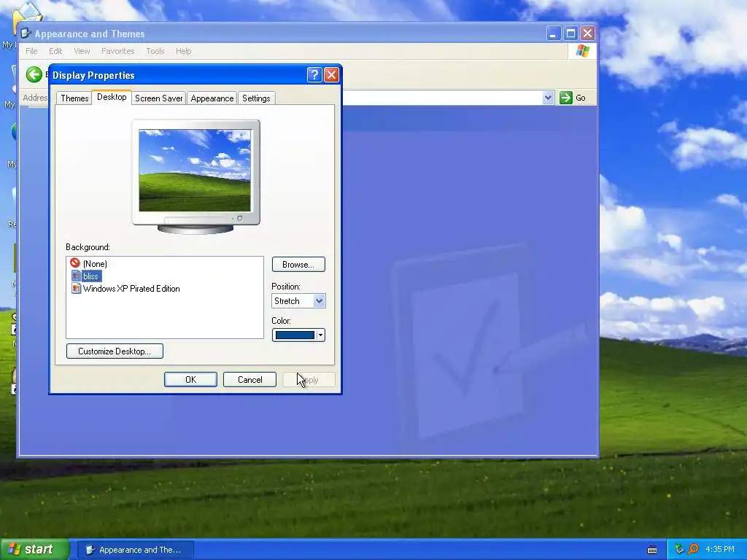
Task: Switch to the Appearance tab
Action: [212, 98]
